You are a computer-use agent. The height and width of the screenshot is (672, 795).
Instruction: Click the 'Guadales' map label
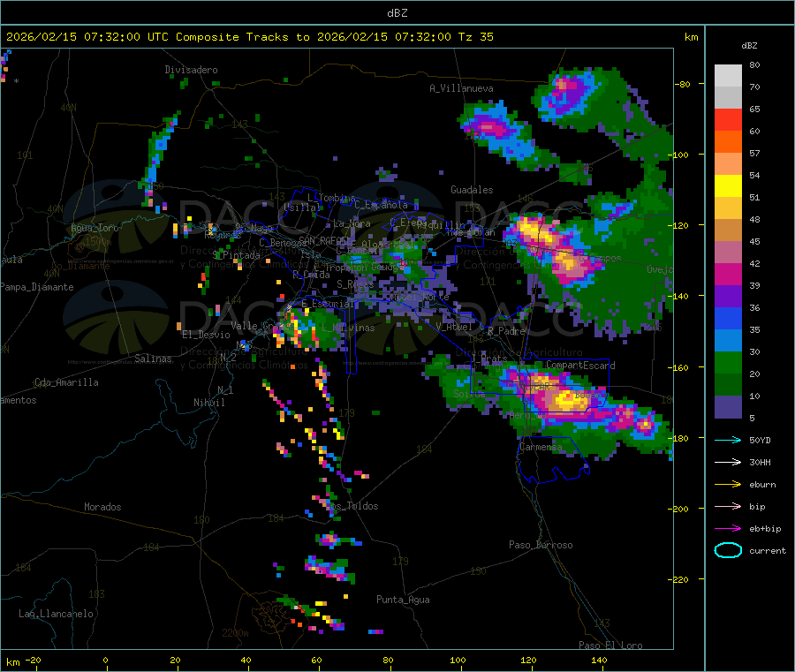pos(472,190)
